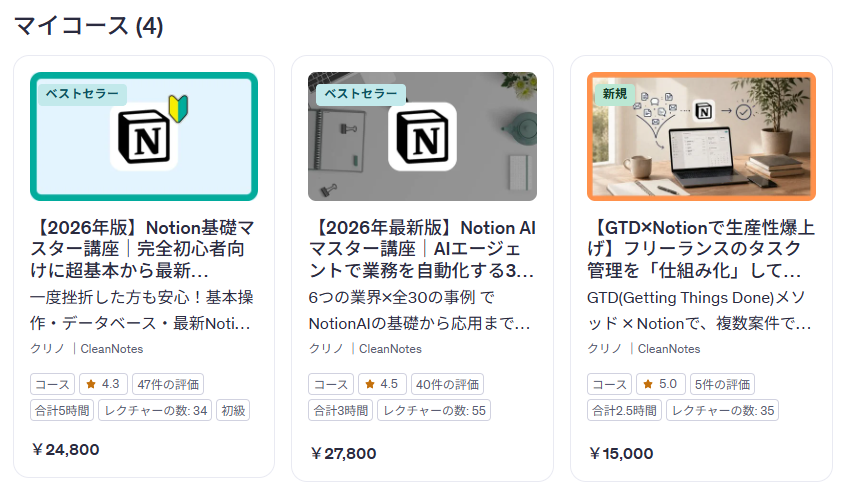The image size is (865, 492).
Task: Click the 4.5 star rating badge
Action: tap(381, 384)
